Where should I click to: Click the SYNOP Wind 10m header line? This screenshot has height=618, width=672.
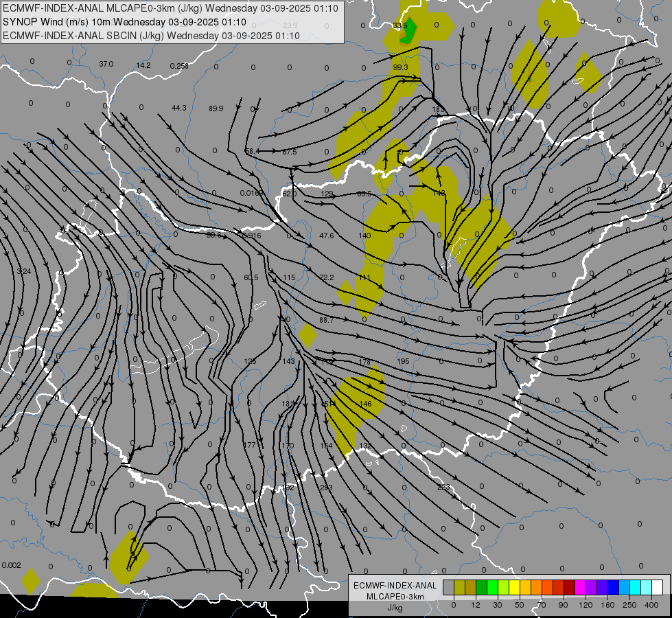coord(124,22)
